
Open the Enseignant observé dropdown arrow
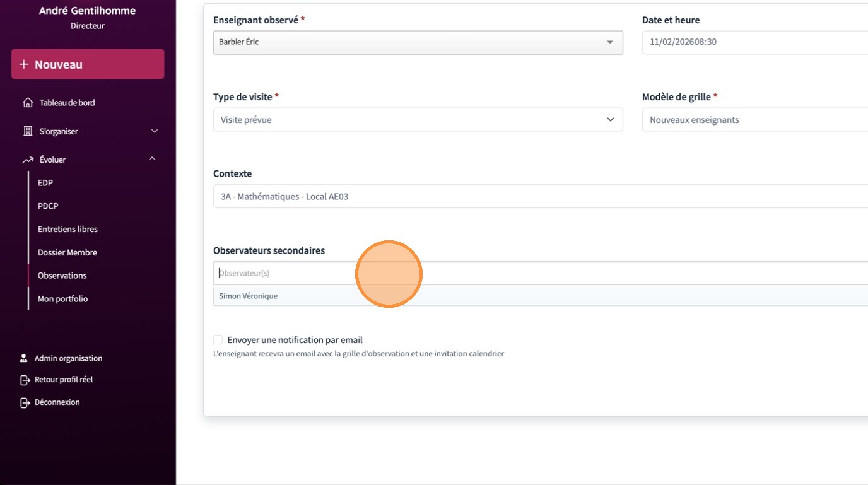609,42
